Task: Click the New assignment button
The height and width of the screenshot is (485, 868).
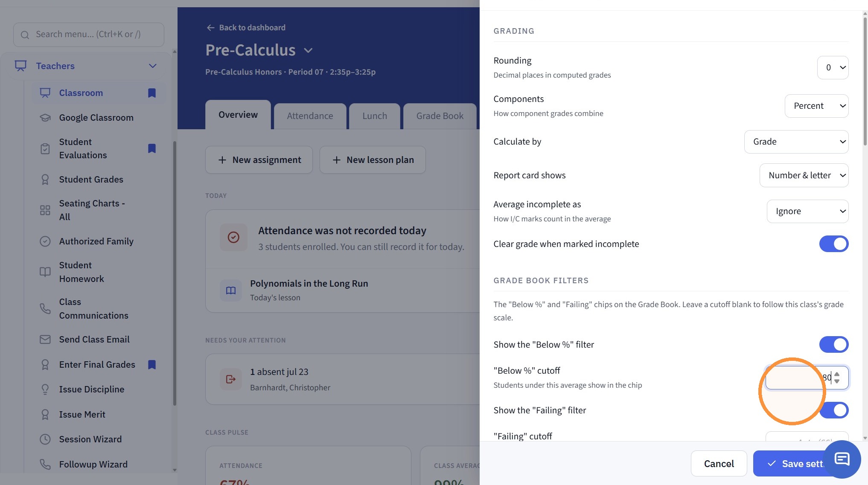Action: (259, 160)
